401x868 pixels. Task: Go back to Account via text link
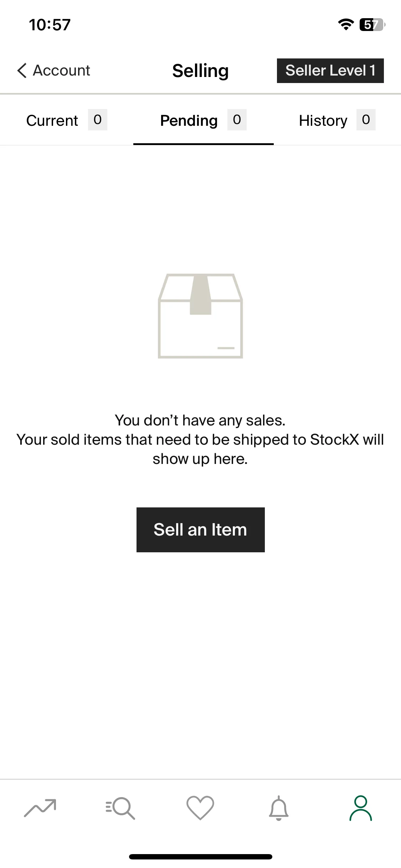click(61, 71)
